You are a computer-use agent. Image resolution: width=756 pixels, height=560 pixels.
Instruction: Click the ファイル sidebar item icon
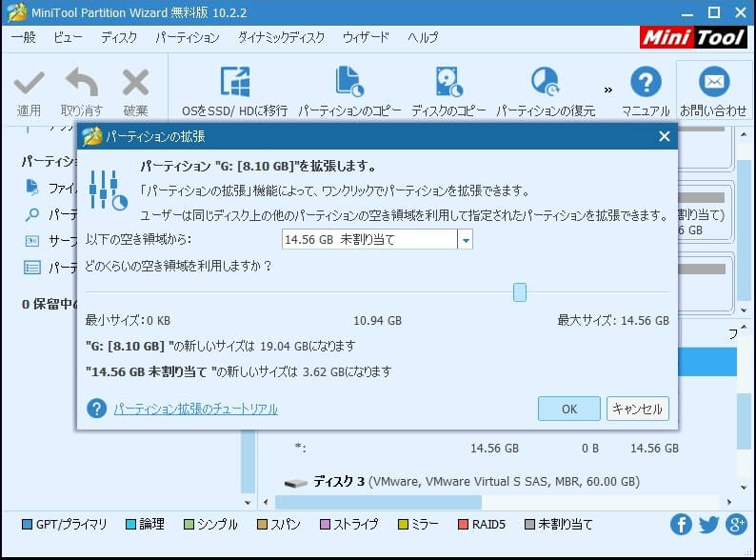point(31,188)
